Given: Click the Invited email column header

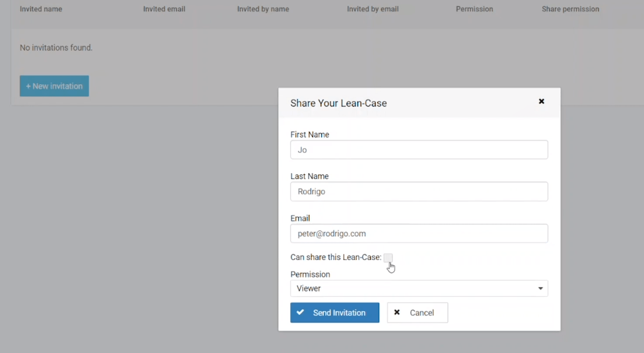Looking at the screenshot, I should pyautogui.click(x=164, y=9).
